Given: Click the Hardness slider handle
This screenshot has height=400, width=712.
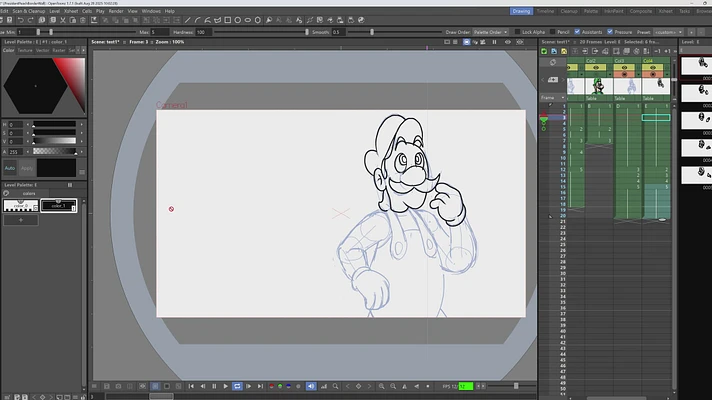Looking at the screenshot, I should pyautogui.click(x=307, y=32).
